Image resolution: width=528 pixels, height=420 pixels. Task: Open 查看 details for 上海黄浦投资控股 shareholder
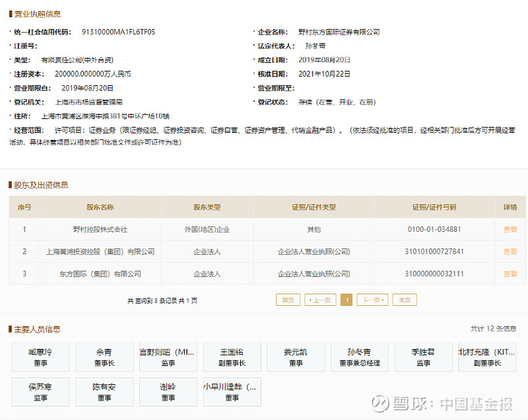510,252
